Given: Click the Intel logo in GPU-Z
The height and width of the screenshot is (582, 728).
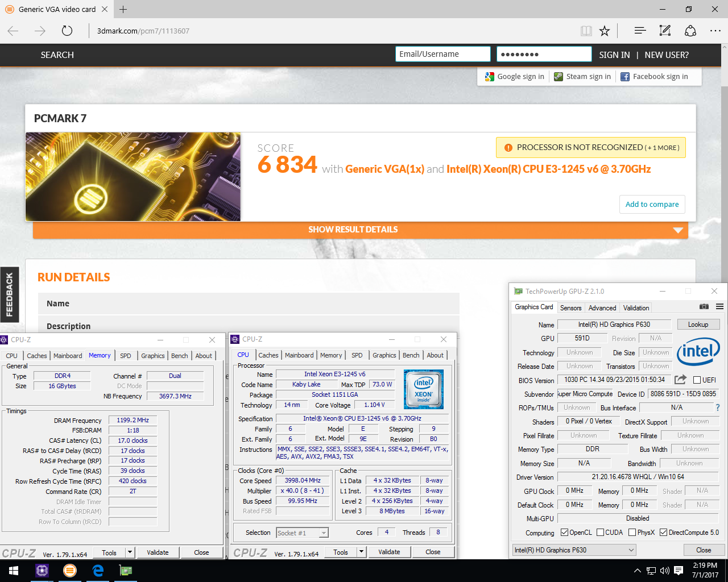Looking at the screenshot, I should click(698, 352).
